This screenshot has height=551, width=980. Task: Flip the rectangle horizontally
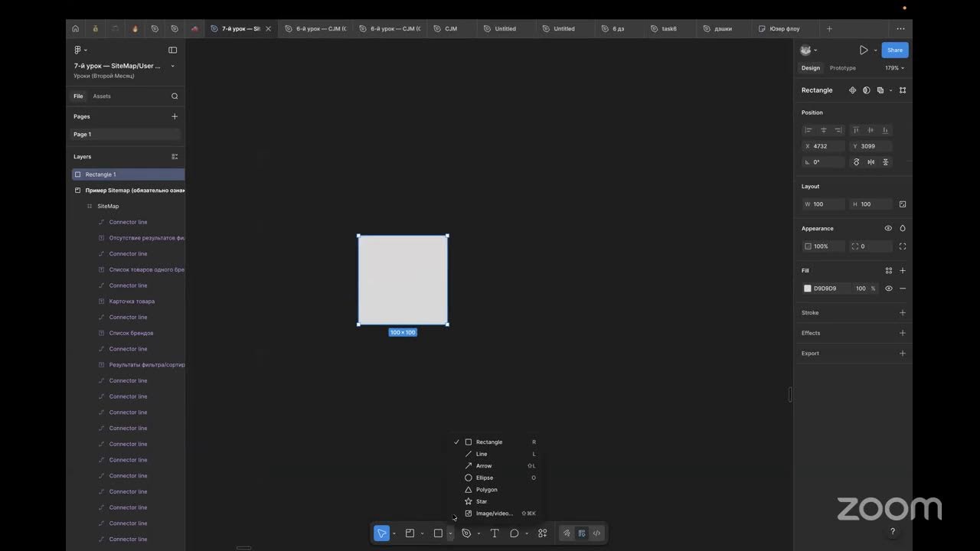pos(871,161)
